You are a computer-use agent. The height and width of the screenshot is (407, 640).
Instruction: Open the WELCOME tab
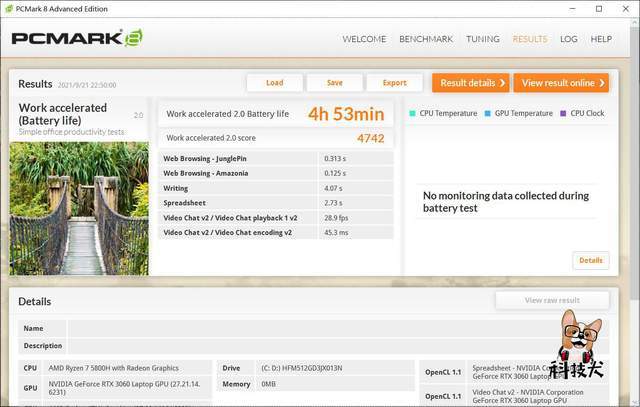point(364,39)
